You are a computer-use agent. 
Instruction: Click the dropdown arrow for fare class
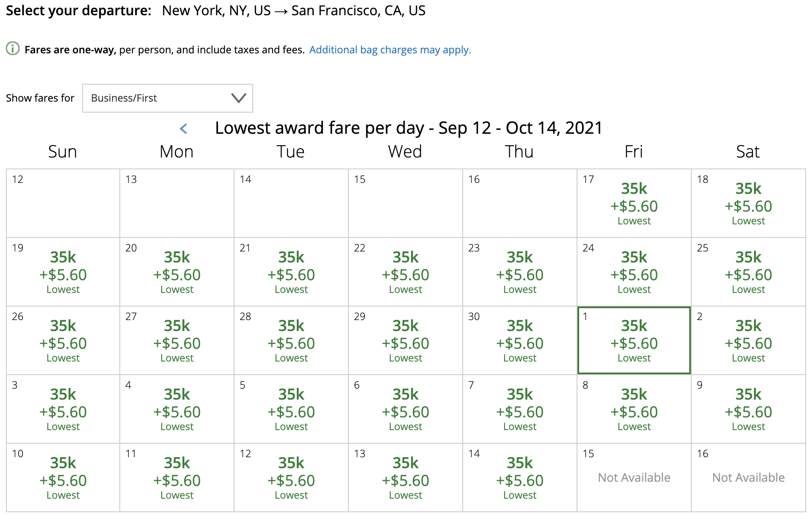click(239, 98)
